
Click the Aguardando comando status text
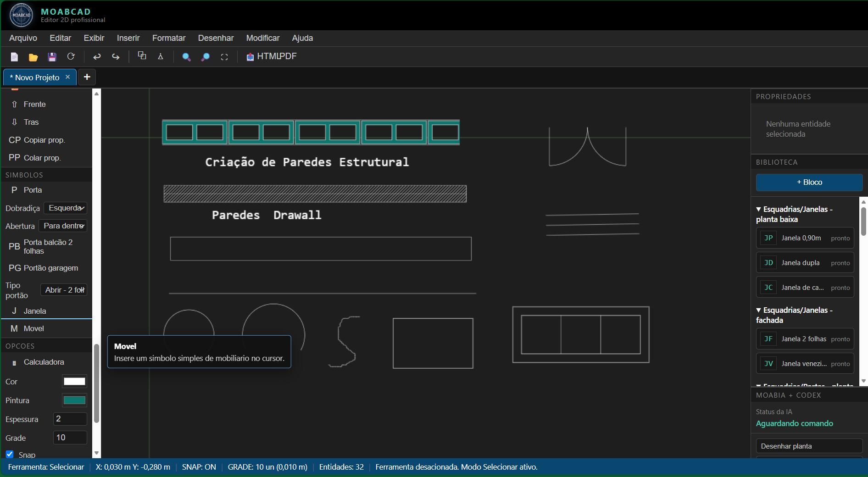tap(794, 423)
